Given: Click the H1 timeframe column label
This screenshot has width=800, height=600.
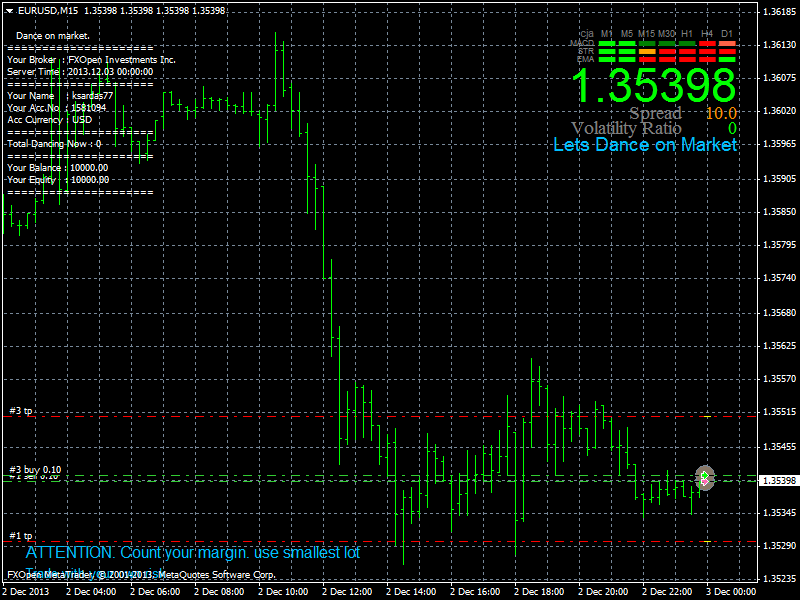Looking at the screenshot, I should tap(687, 34).
